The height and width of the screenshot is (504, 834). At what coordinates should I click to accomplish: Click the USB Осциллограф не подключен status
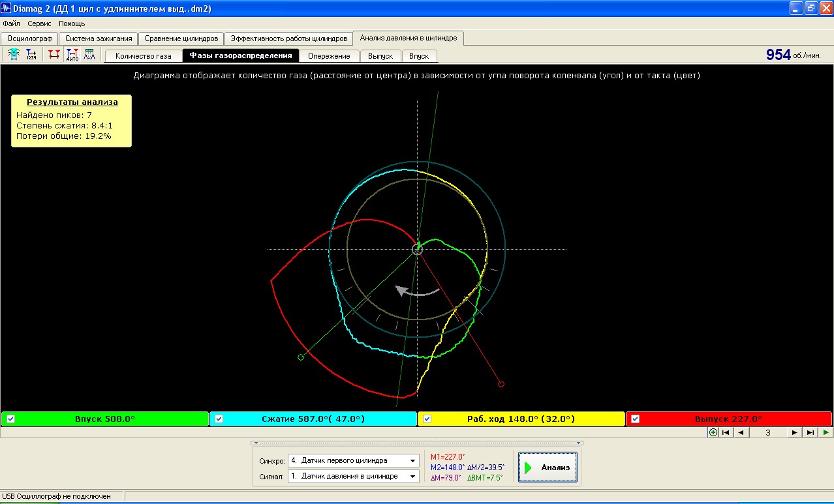pyautogui.click(x=56, y=497)
